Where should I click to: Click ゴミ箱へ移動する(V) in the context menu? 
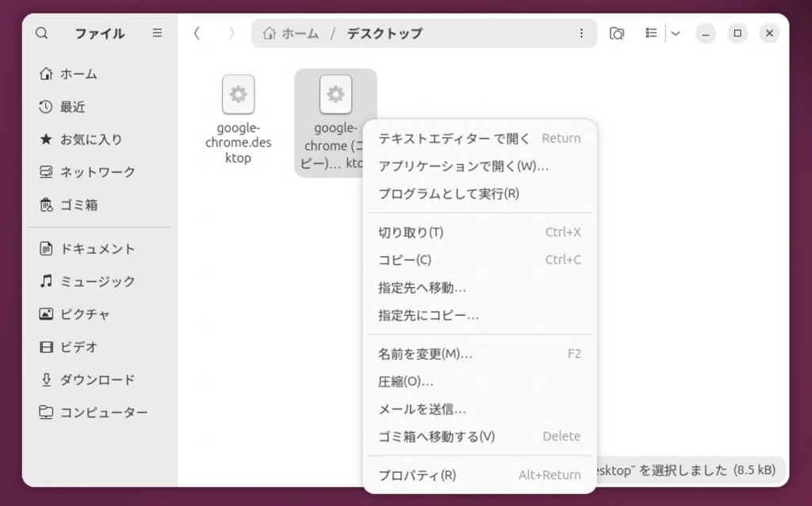pyautogui.click(x=436, y=436)
